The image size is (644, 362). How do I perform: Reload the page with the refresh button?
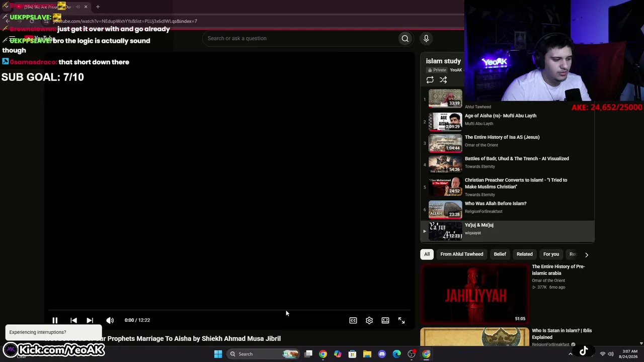[x=31, y=21]
